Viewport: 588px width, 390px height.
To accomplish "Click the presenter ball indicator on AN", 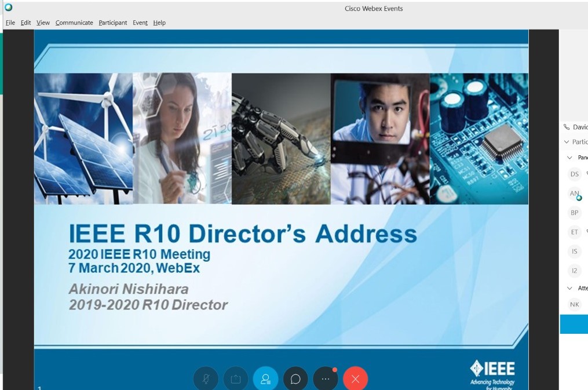I will coord(579,198).
